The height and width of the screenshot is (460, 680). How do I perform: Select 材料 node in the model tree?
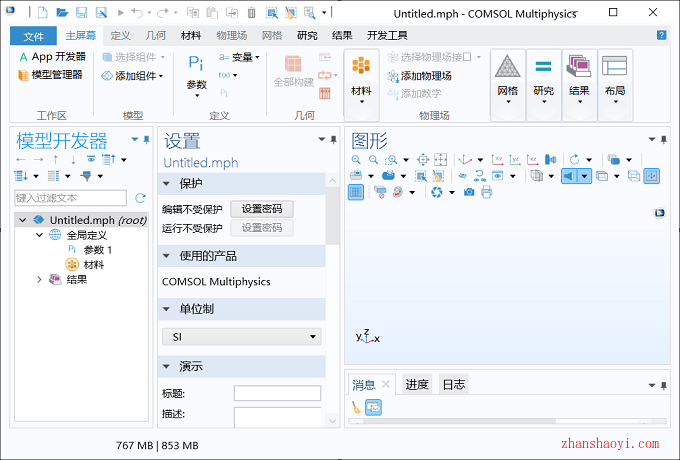(x=94, y=264)
